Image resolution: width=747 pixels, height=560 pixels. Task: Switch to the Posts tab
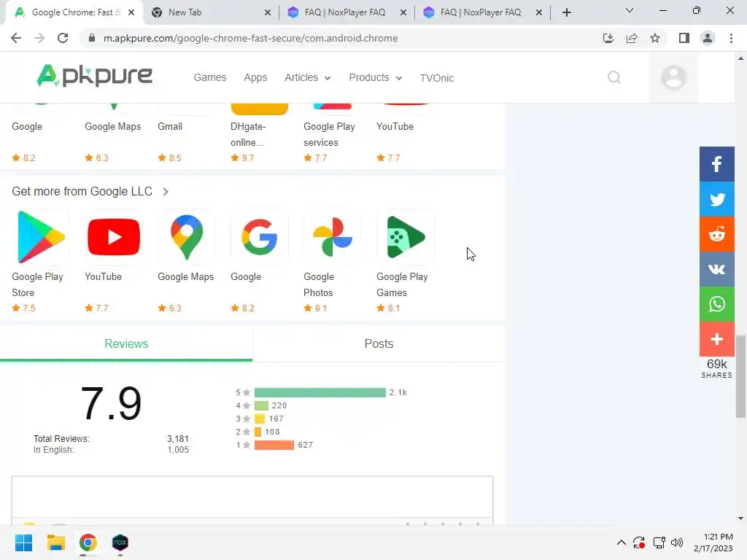379,344
